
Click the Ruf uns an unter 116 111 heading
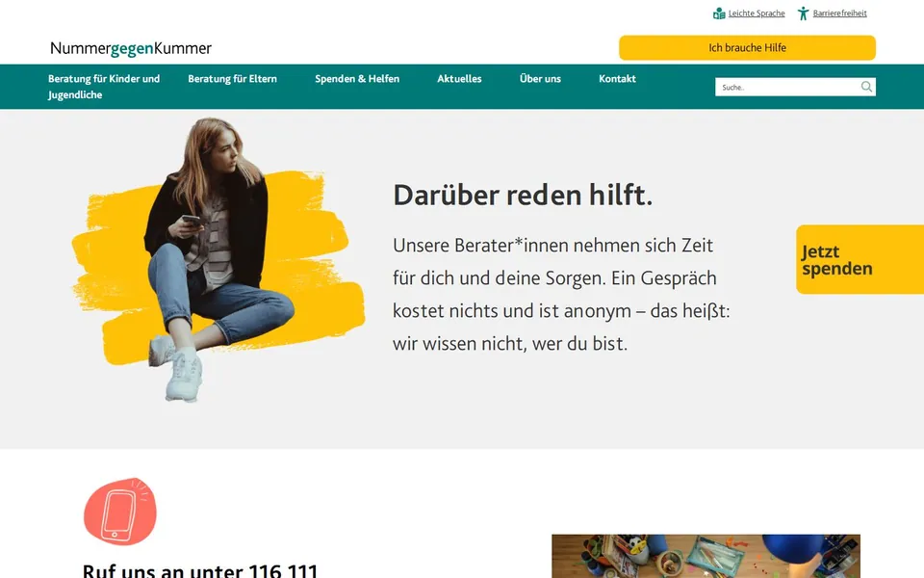(200, 570)
